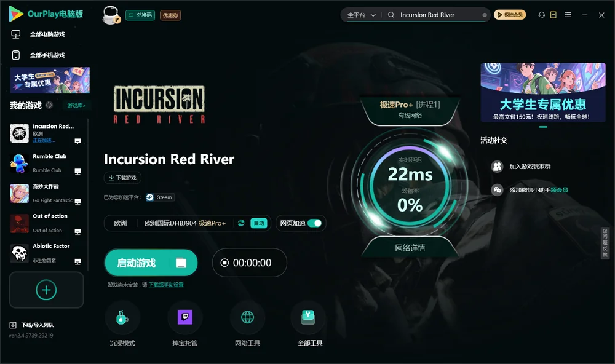Click the refresh icon next to 我的游戏
Viewport: 615px width, 364px height.
pos(49,105)
